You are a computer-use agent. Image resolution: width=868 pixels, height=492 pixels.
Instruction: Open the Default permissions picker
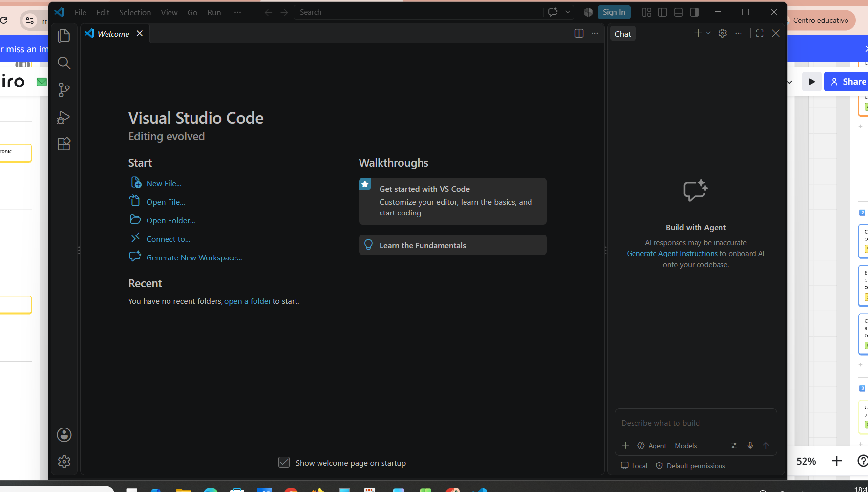(x=691, y=466)
